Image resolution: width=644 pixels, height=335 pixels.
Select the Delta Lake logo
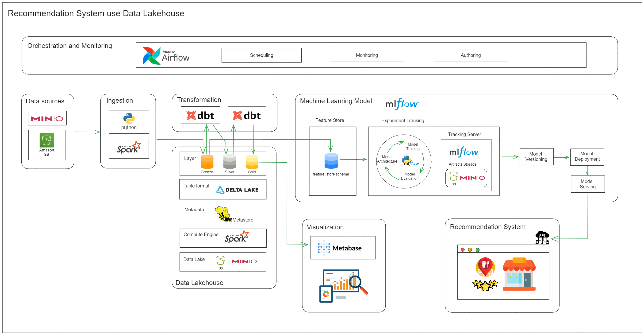coord(237,190)
